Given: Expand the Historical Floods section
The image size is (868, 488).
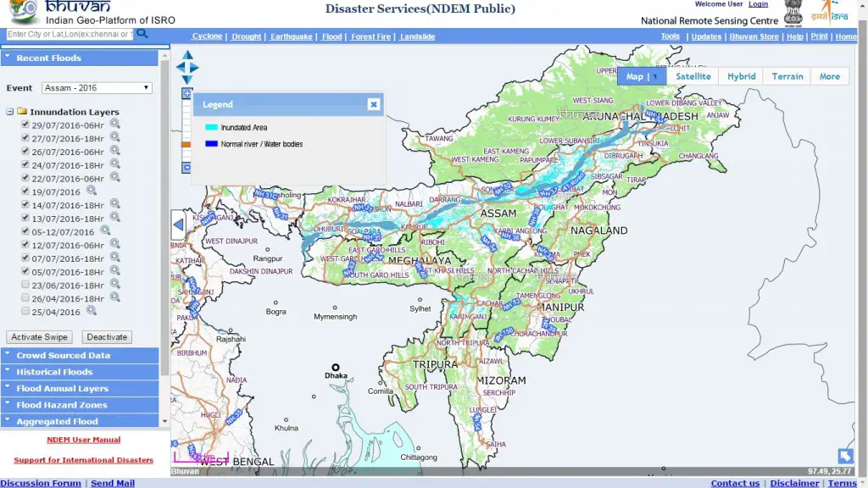Looking at the screenshot, I should (x=80, y=372).
